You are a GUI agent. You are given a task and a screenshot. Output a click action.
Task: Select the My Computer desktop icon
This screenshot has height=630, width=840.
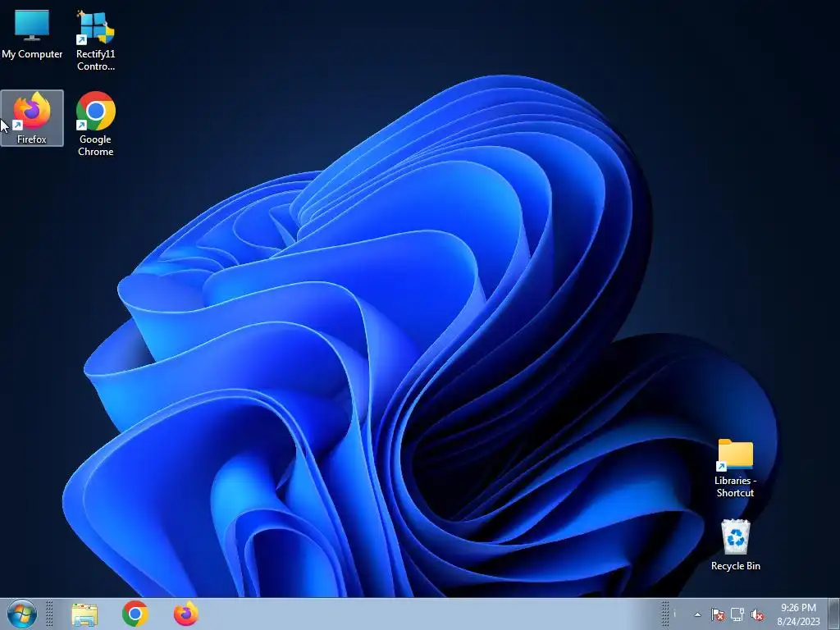[x=32, y=33]
